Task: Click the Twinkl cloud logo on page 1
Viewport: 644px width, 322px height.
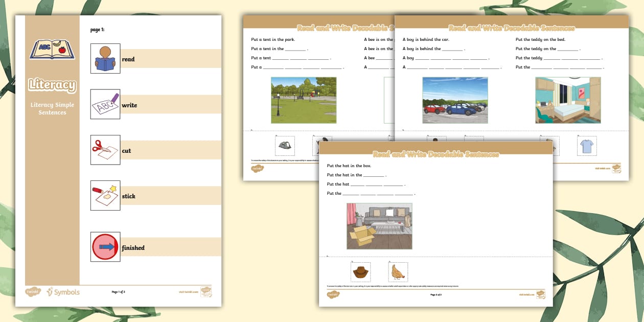Action: (x=33, y=291)
